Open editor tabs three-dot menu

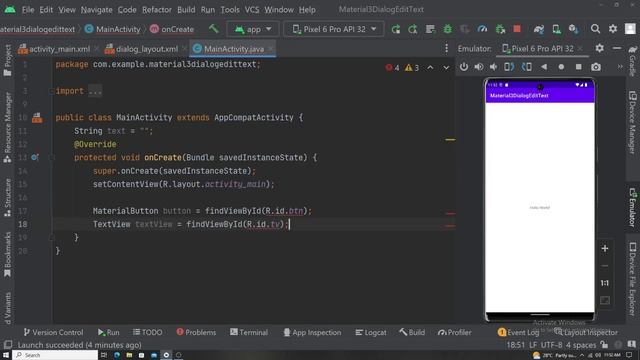coord(447,48)
